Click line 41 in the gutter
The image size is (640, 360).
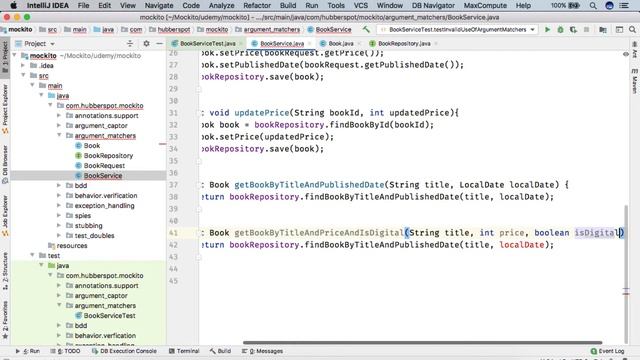click(173, 233)
